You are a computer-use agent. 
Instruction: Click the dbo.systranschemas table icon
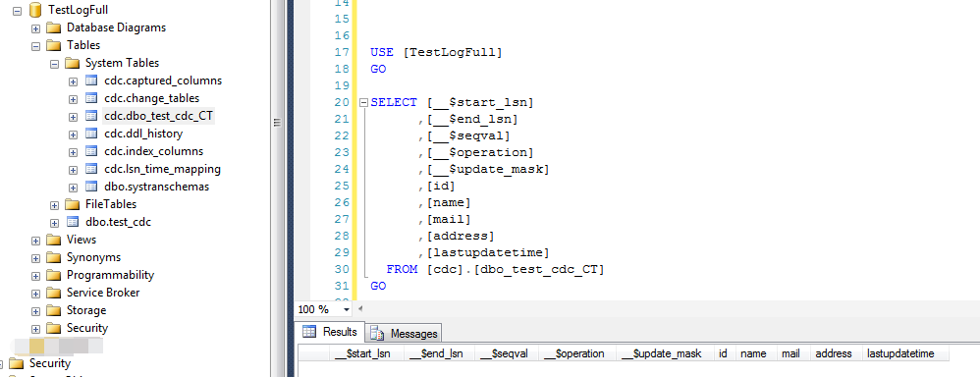click(91, 187)
